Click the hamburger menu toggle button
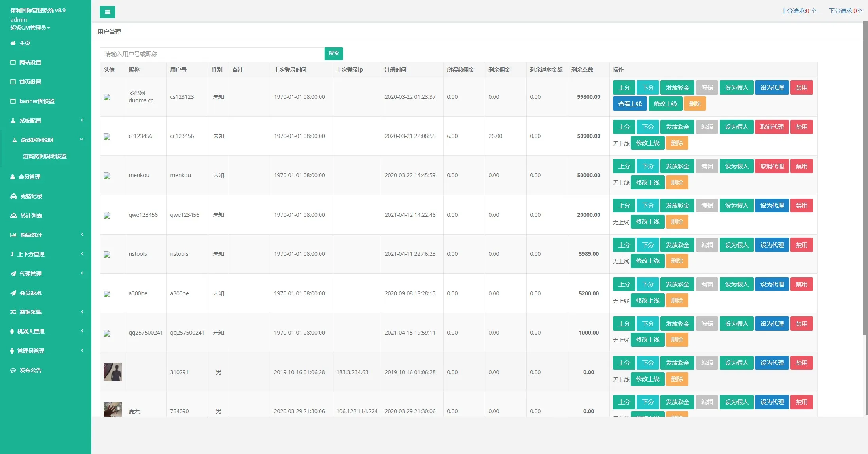This screenshot has width=868, height=454. click(x=107, y=12)
